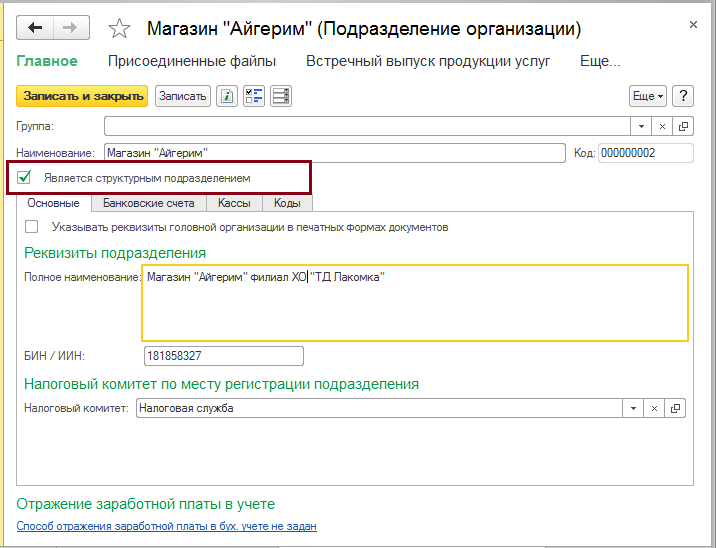The image size is (717, 548).
Task: Click into the БИН / ИИН field
Action: click(223, 356)
